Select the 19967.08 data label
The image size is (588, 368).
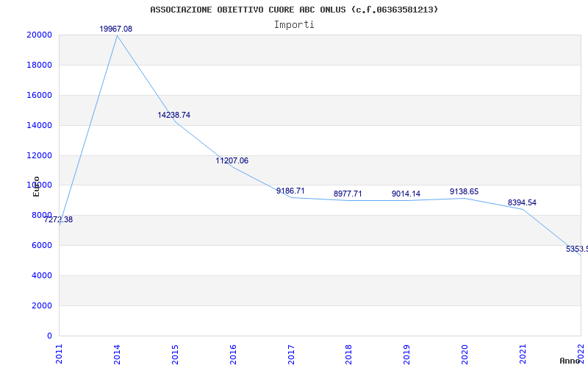(x=116, y=29)
